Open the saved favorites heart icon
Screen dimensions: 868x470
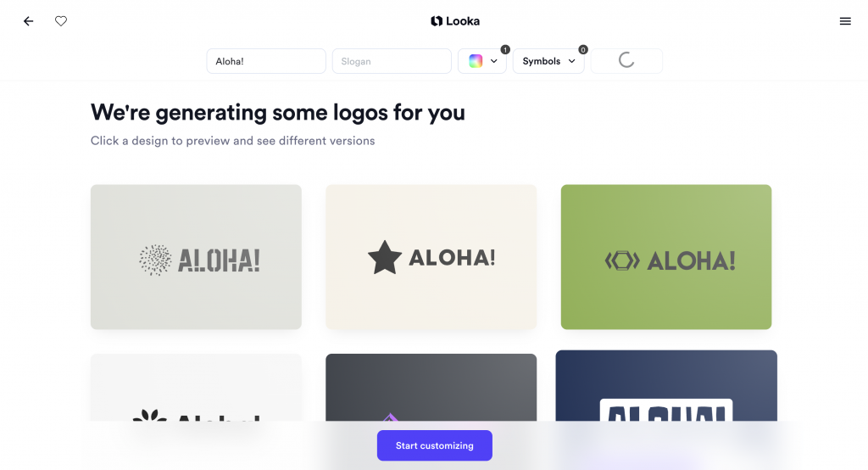(x=61, y=21)
